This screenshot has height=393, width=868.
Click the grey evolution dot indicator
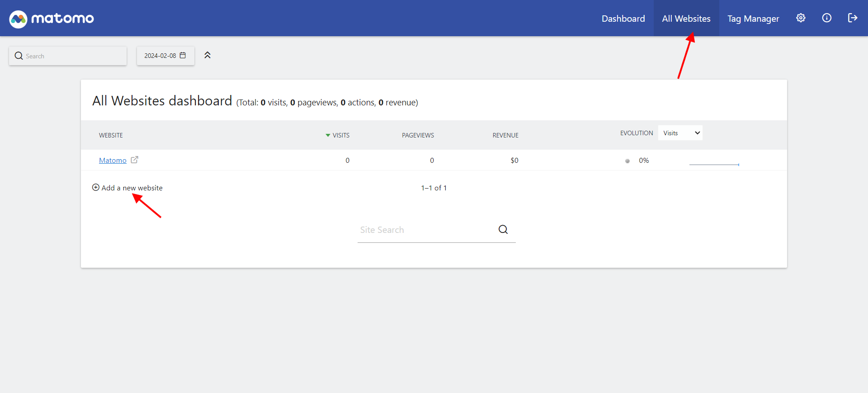point(627,161)
